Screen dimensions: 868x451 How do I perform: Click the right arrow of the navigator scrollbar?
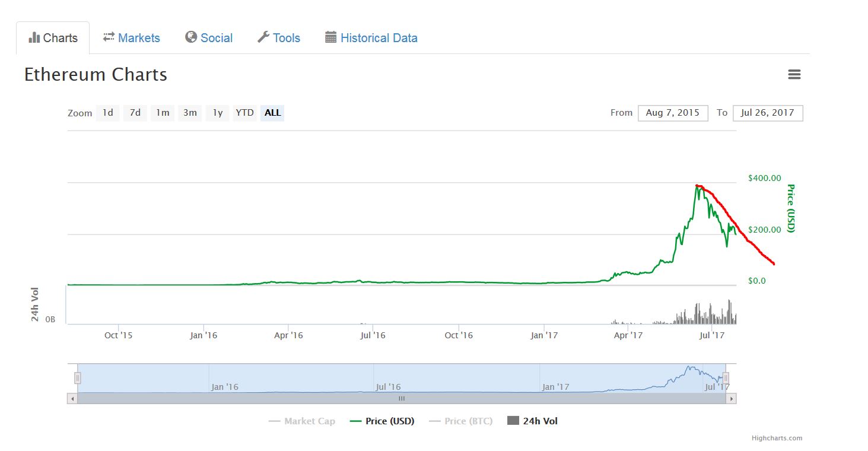click(x=731, y=399)
